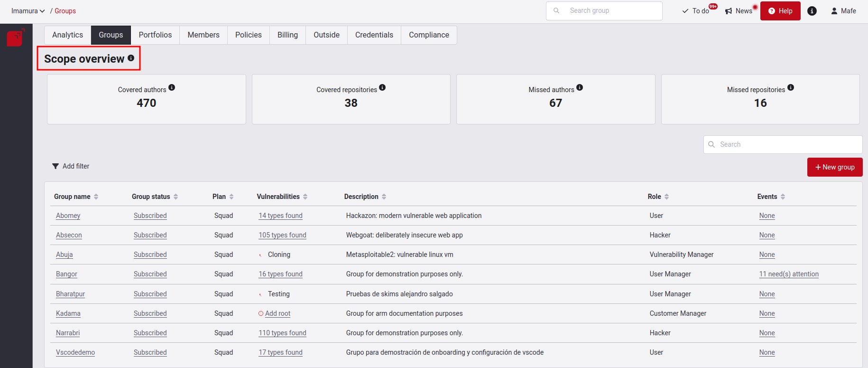Open the Outside tab

[326, 35]
